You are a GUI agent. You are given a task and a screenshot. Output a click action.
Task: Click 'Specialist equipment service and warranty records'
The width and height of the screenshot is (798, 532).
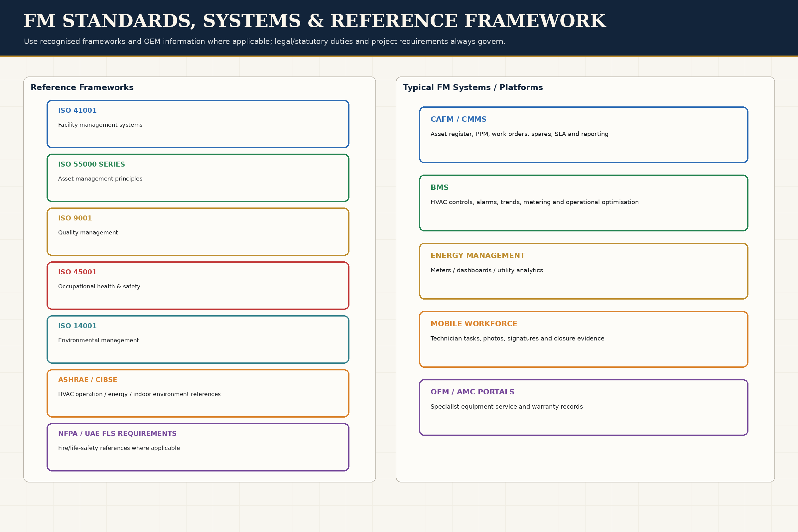506,406
